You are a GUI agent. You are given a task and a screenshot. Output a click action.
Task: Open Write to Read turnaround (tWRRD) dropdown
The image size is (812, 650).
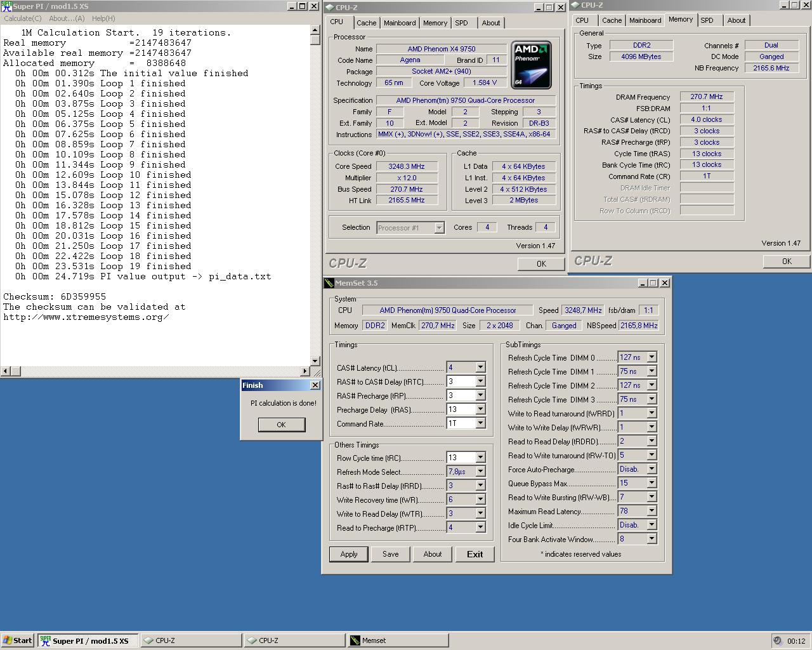(652, 413)
